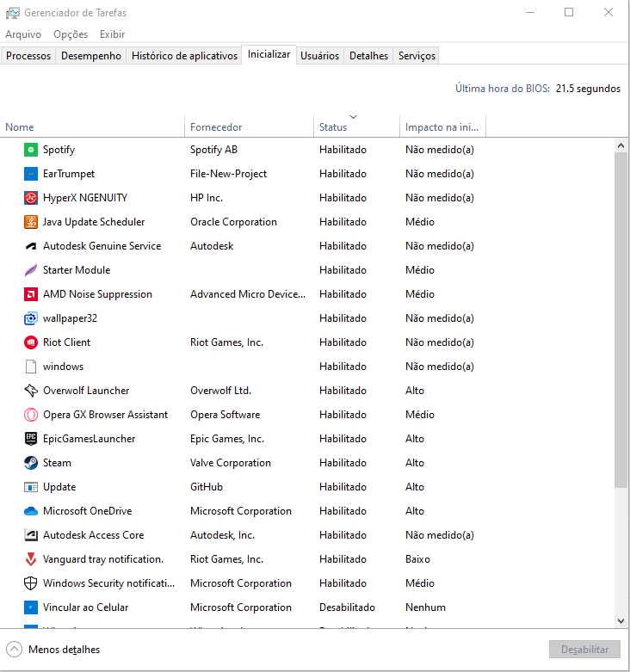Click the Desabilitado status of Vincular ao Celular
The height and width of the screenshot is (672, 630).
347,607
